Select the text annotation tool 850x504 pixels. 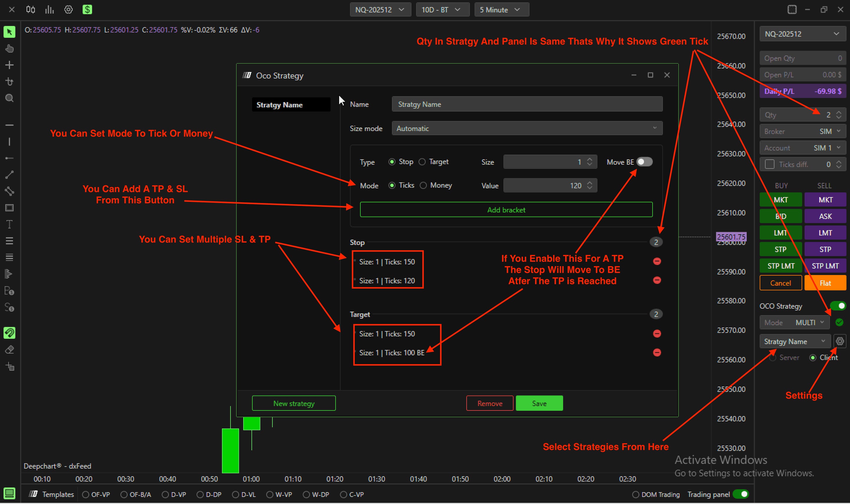(x=9, y=224)
